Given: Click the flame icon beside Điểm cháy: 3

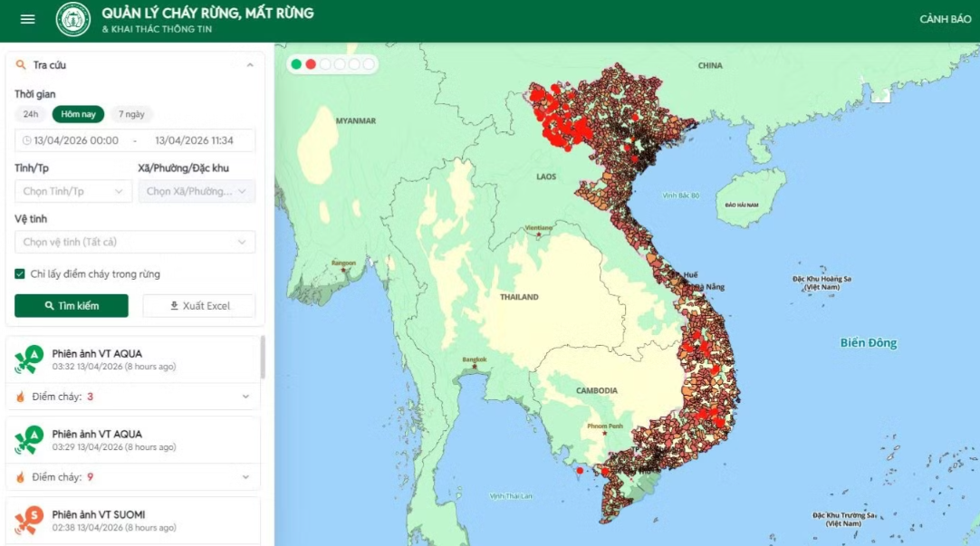Looking at the screenshot, I should pos(20,397).
